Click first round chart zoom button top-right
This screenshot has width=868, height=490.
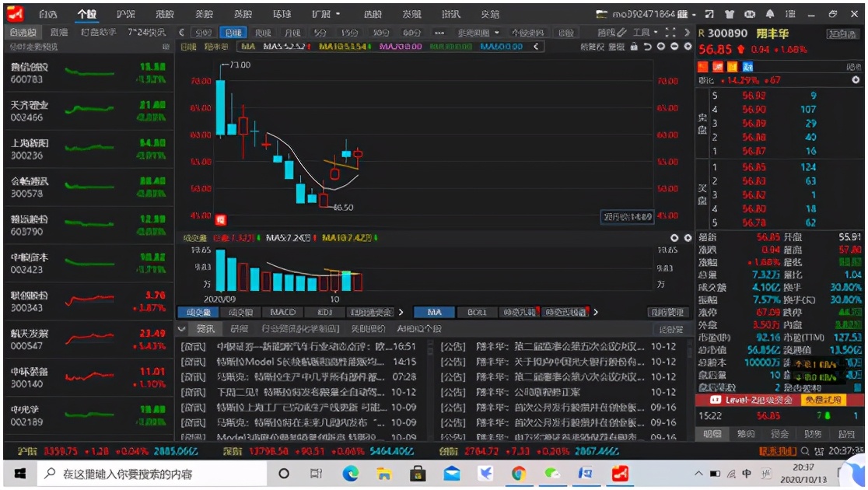tap(661, 47)
